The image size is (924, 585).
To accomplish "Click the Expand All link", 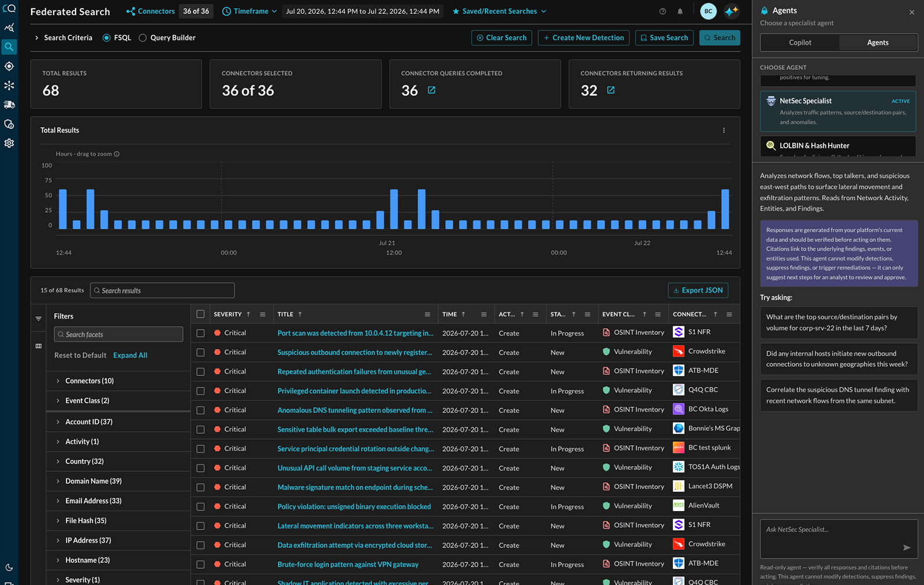I will point(130,355).
